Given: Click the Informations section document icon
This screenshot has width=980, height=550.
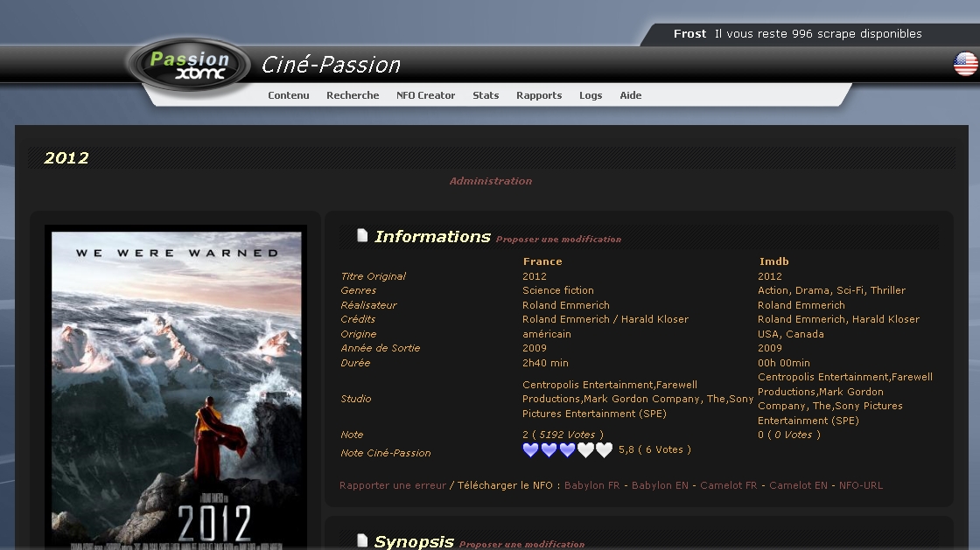Looking at the screenshot, I should tap(362, 234).
